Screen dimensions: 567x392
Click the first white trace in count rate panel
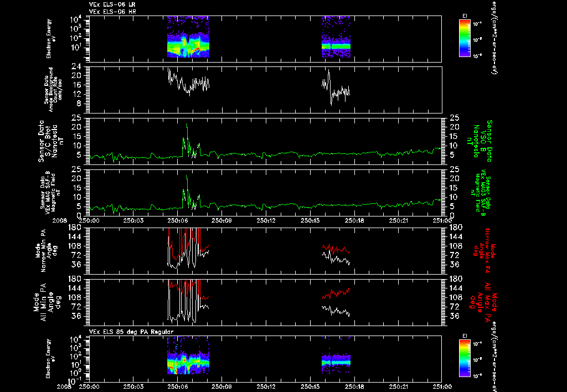(x=188, y=82)
